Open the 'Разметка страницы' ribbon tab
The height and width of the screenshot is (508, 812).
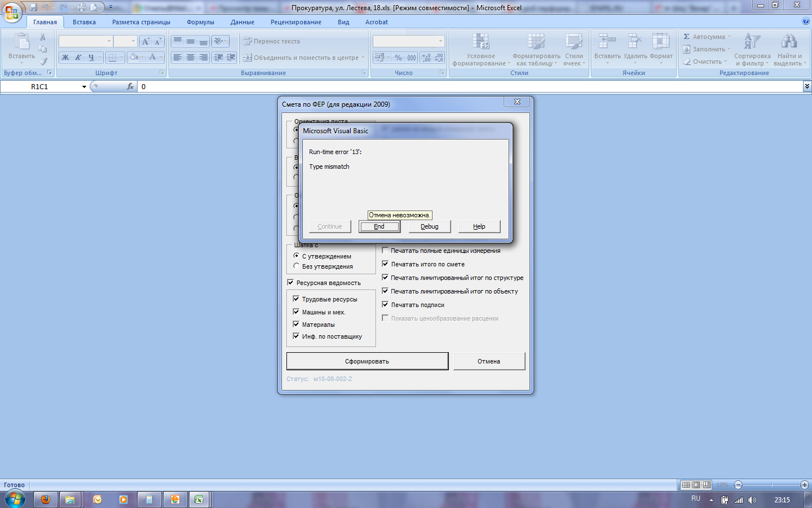[141, 22]
